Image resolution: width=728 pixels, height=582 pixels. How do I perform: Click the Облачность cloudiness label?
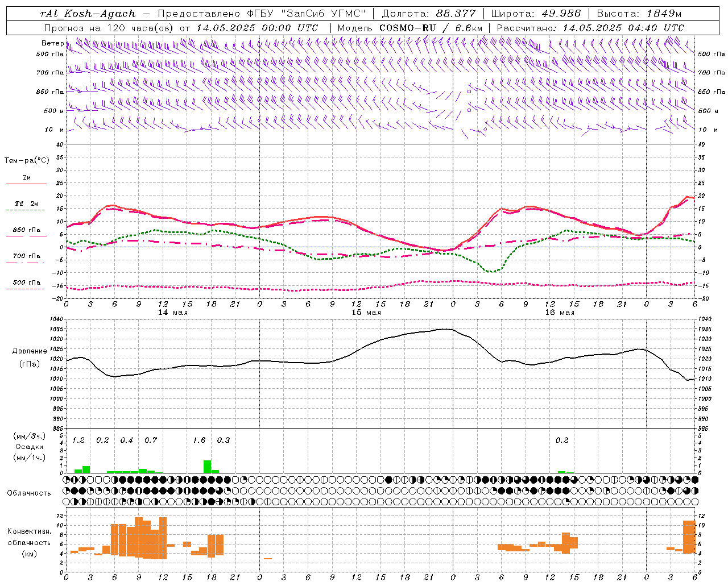pos(29,493)
